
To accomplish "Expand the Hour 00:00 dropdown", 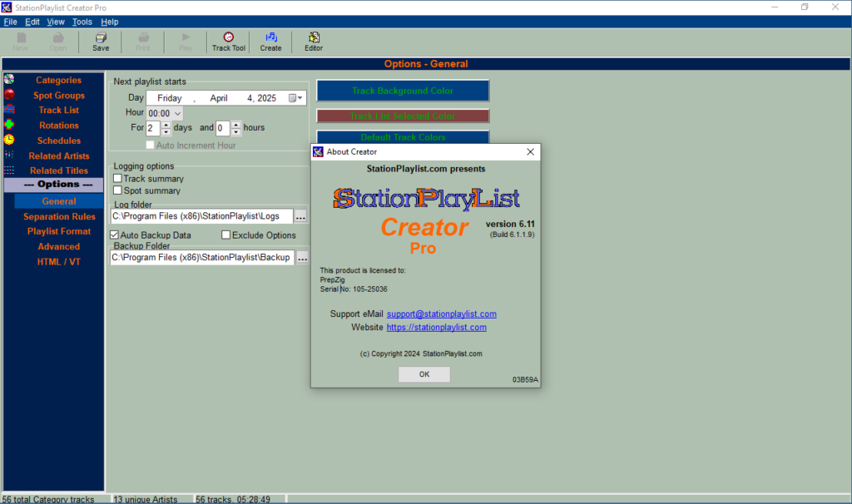I will point(178,113).
